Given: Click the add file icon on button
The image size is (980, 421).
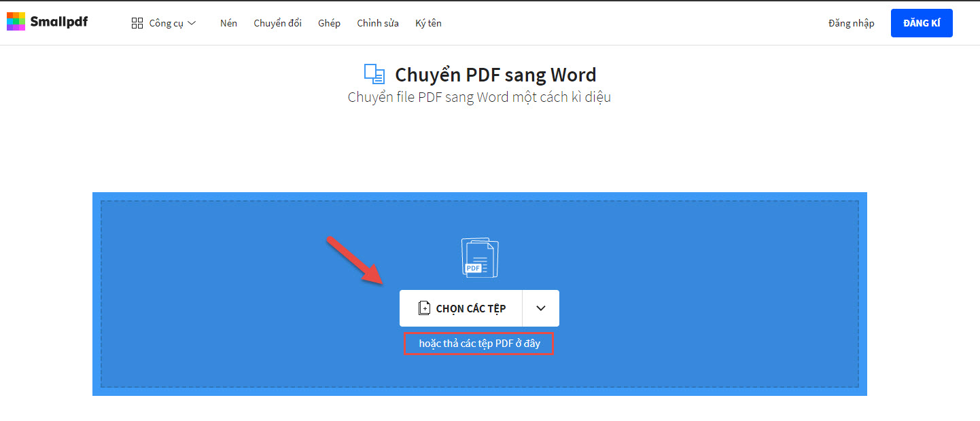Looking at the screenshot, I should 424,308.
